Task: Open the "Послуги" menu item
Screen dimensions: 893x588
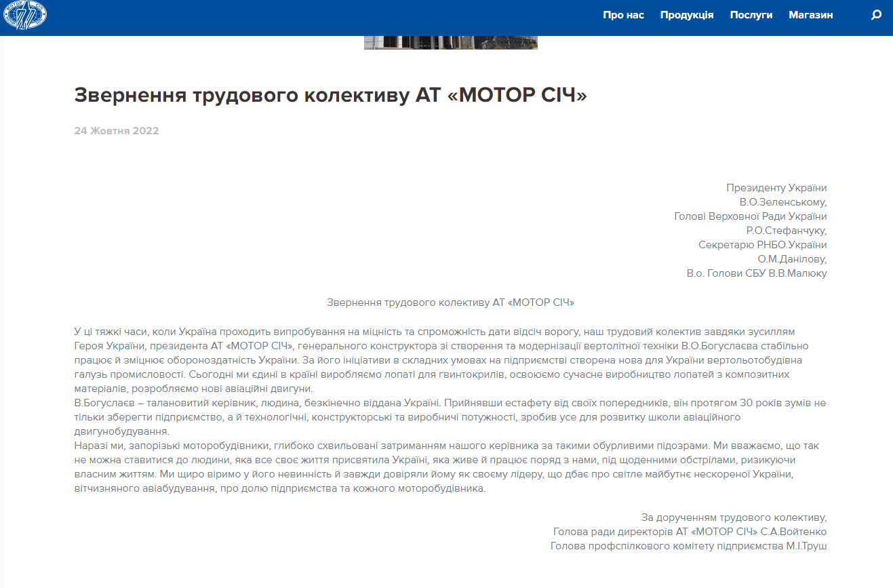Action: (751, 15)
